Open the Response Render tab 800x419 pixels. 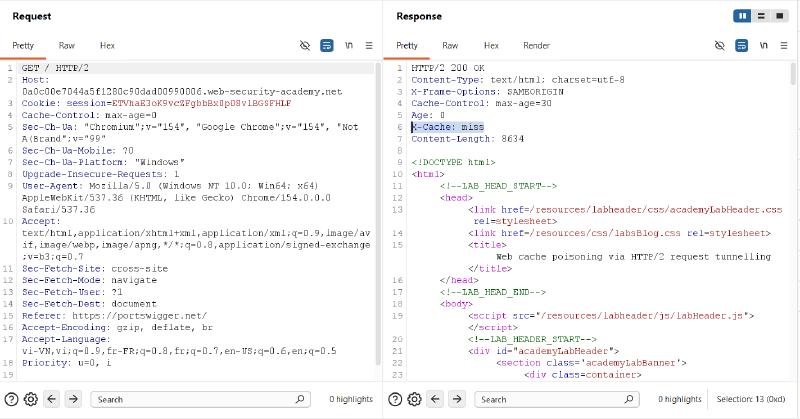[536, 45]
